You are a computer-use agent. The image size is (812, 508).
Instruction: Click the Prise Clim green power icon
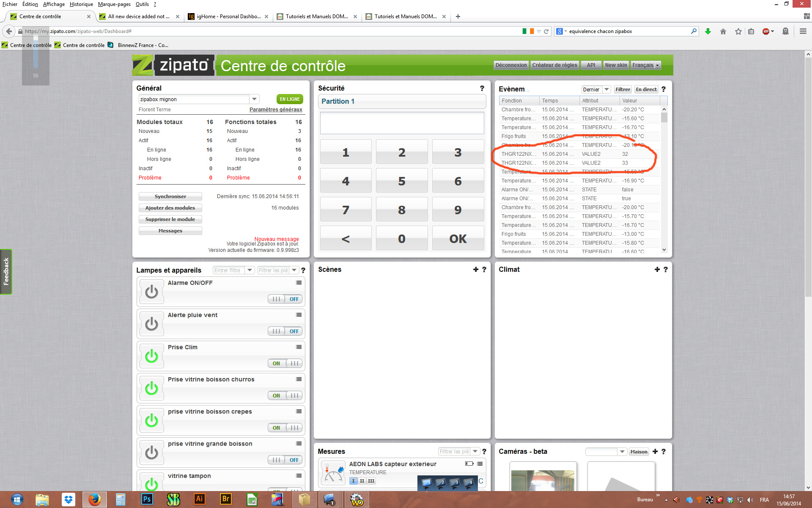(151, 356)
